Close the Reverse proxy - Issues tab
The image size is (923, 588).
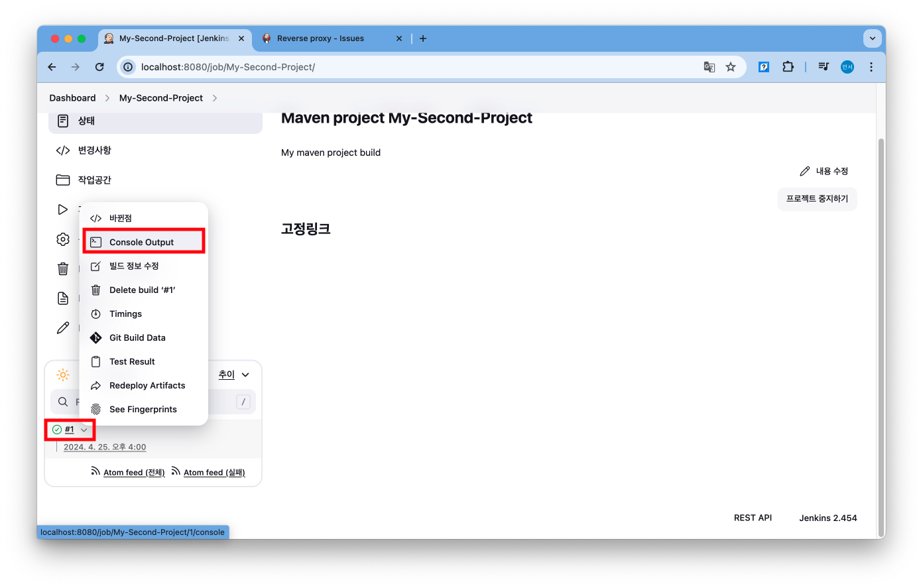[x=399, y=38]
